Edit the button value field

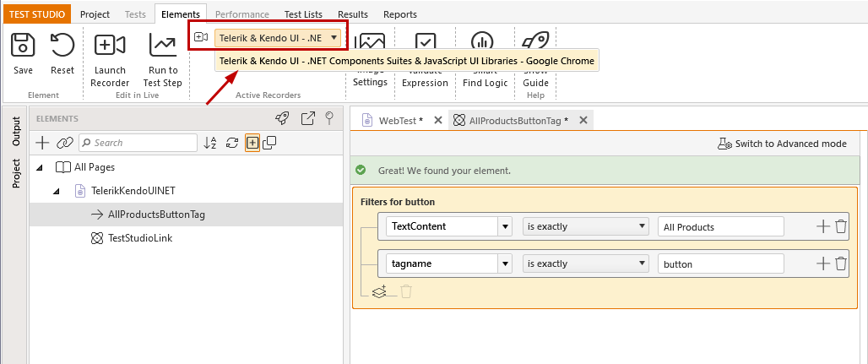(x=721, y=264)
